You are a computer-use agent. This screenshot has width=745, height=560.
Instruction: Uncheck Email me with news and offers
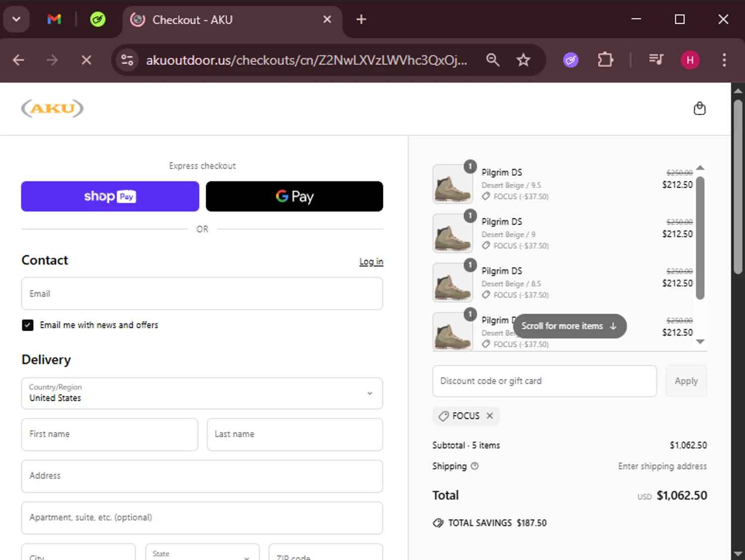[28, 325]
